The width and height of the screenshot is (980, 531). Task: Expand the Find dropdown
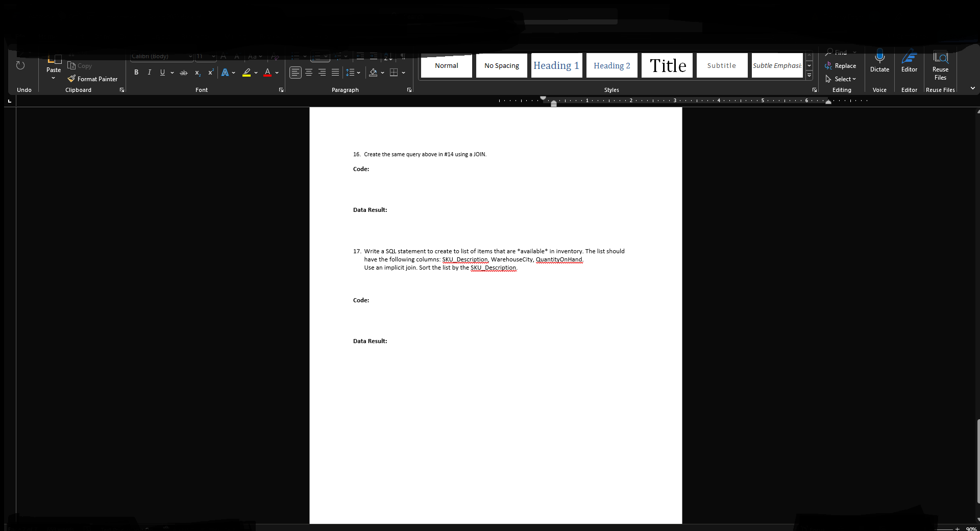pyautogui.click(x=855, y=52)
